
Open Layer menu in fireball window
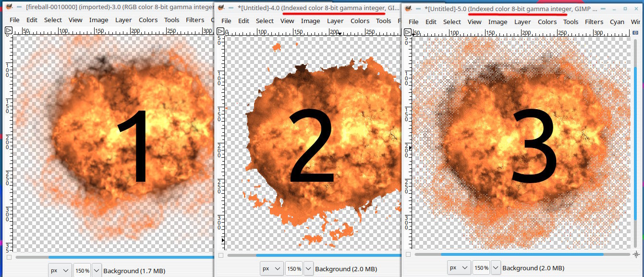(123, 20)
